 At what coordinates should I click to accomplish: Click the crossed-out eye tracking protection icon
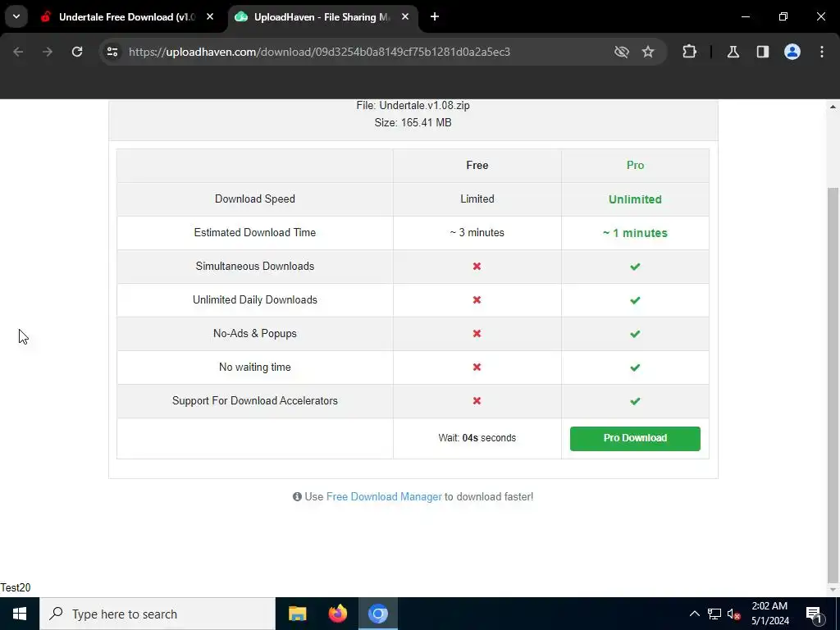[x=622, y=52]
